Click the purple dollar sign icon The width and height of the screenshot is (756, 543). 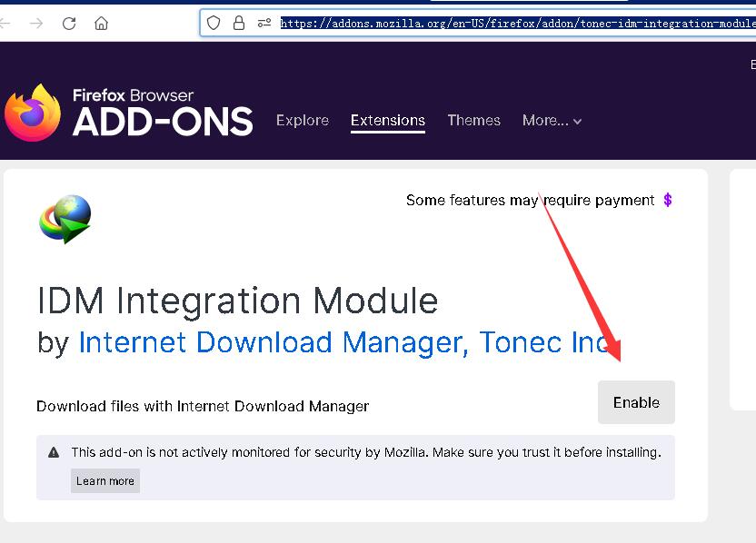(668, 200)
